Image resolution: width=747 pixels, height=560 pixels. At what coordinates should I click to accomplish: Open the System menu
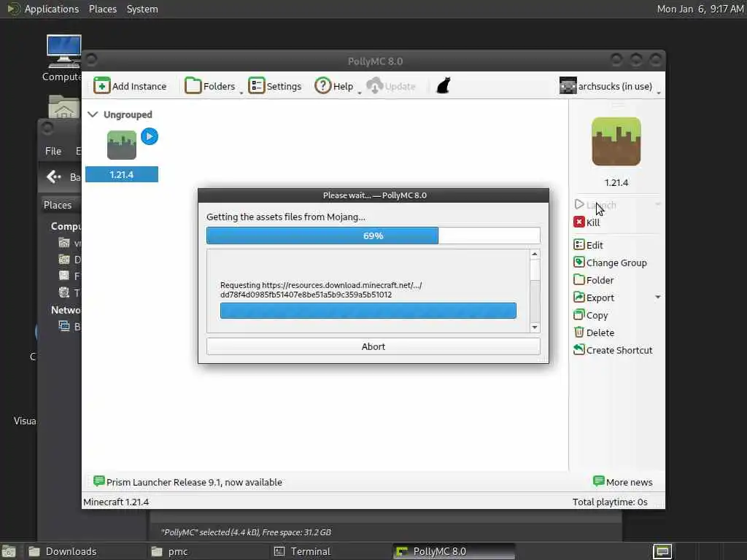(x=142, y=9)
